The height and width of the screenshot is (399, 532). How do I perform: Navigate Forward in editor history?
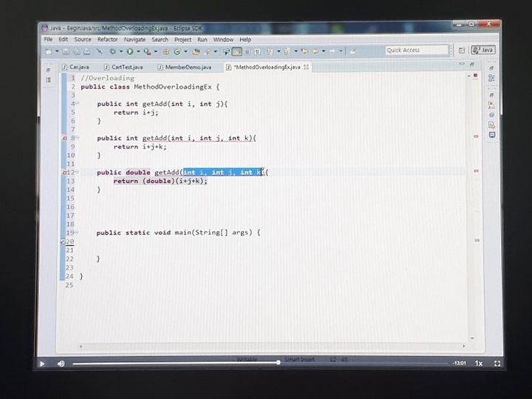(332, 51)
